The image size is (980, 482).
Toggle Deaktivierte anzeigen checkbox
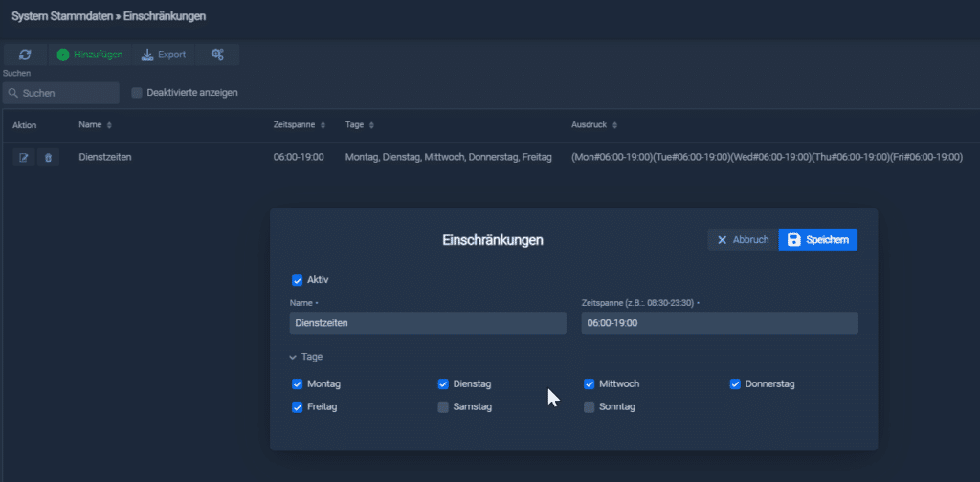136,93
